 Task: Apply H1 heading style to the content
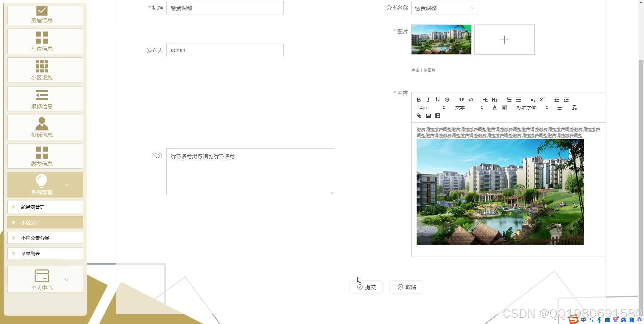(485, 100)
